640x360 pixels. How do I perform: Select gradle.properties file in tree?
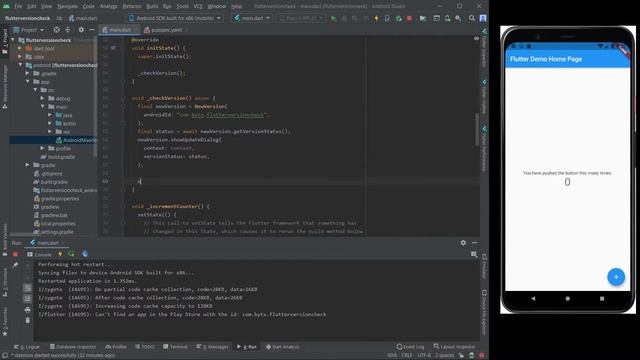(56, 199)
